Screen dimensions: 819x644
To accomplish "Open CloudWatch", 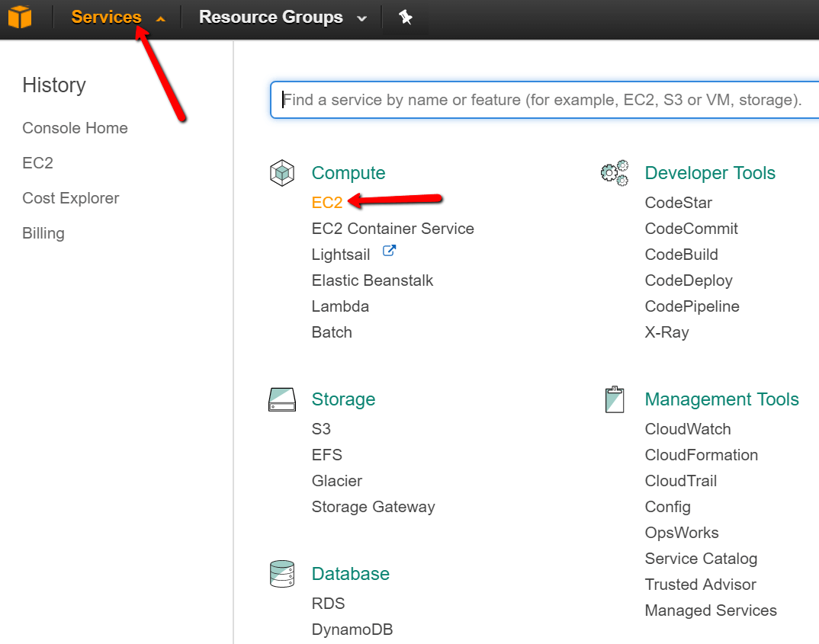I will (688, 429).
